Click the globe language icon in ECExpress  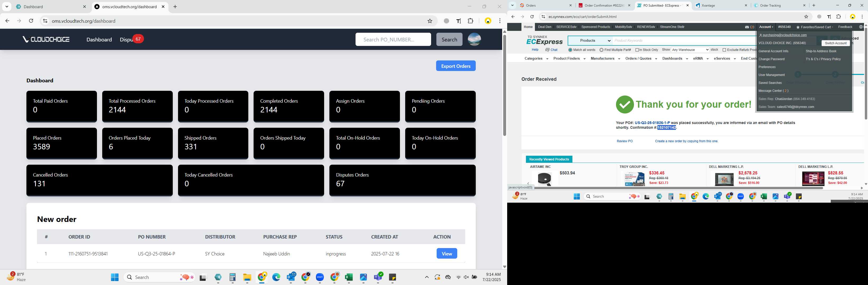861,27
